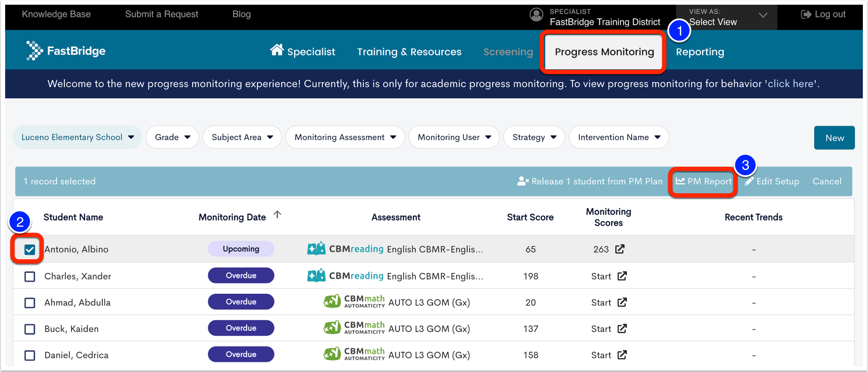Click the name Antonio, Albino
868x372 pixels.
point(76,249)
